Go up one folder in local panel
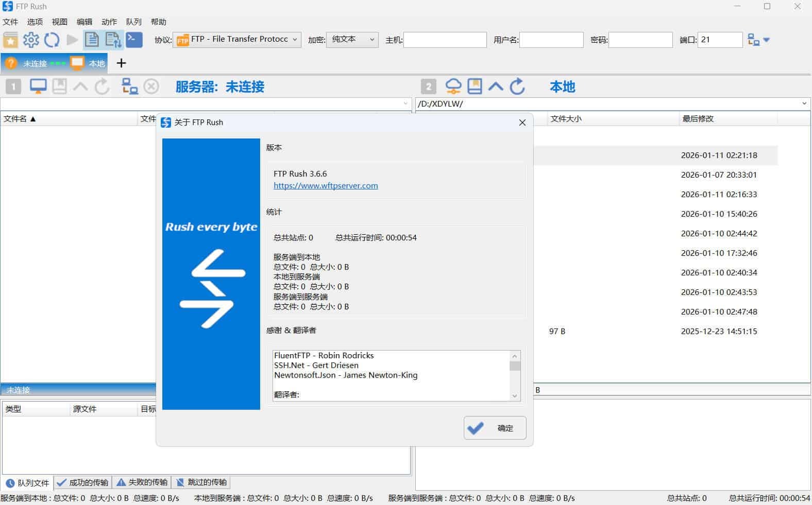Image resolution: width=812 pixels, height=505 pixels. (496, 86)
